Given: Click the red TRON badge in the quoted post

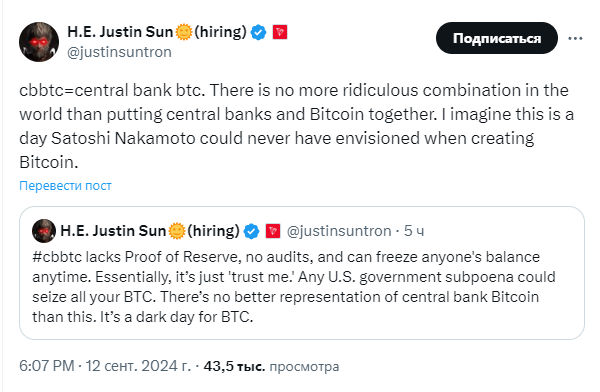Looking at the screenshot, I should tap(273, 231).
